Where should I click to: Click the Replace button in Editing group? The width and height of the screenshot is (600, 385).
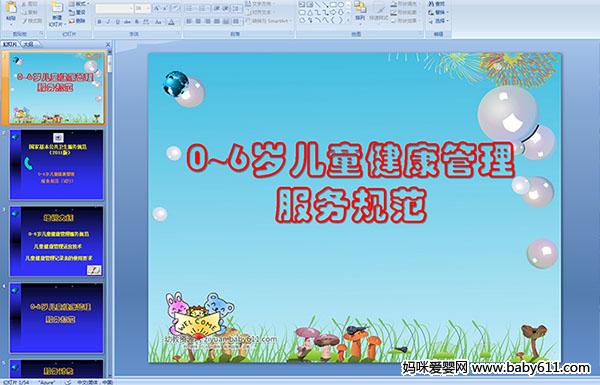[x=437, y=13]
